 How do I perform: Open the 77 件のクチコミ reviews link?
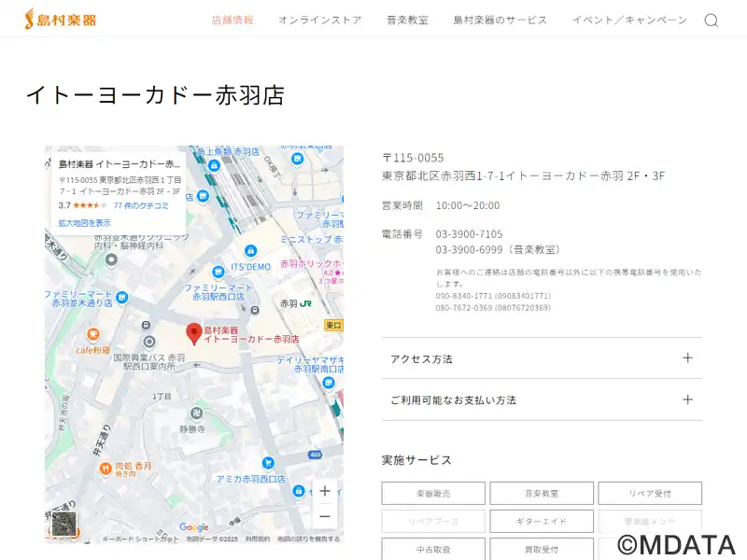[141, 205]
